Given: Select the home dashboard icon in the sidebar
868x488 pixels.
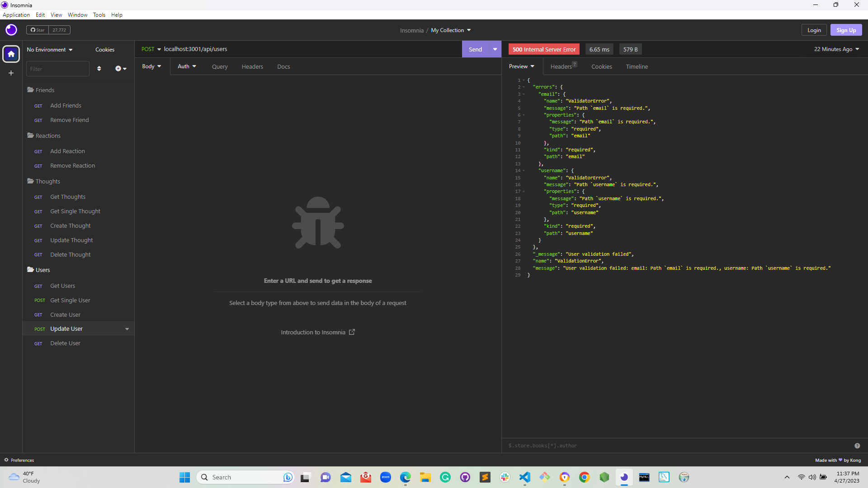Looking at the screenshot, I should (x=10, y=54).
